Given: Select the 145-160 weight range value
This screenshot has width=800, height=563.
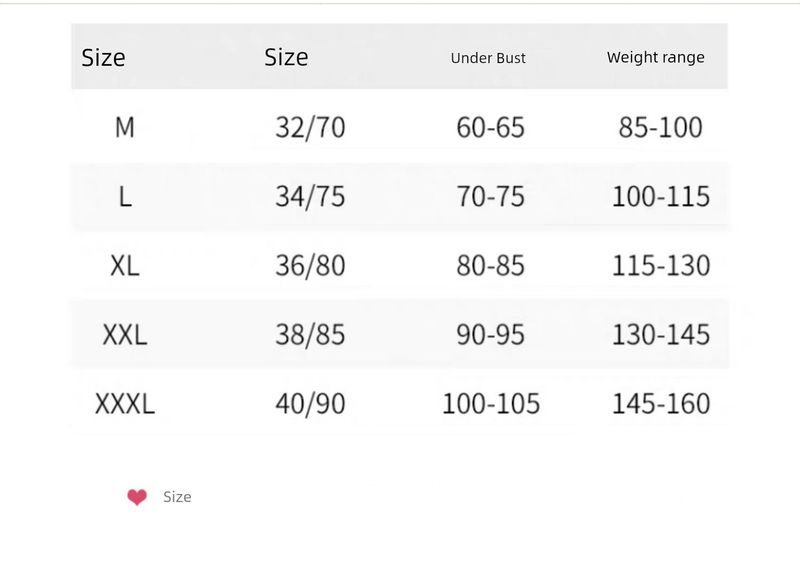Looking at the screenshot, I should (660, 404).
